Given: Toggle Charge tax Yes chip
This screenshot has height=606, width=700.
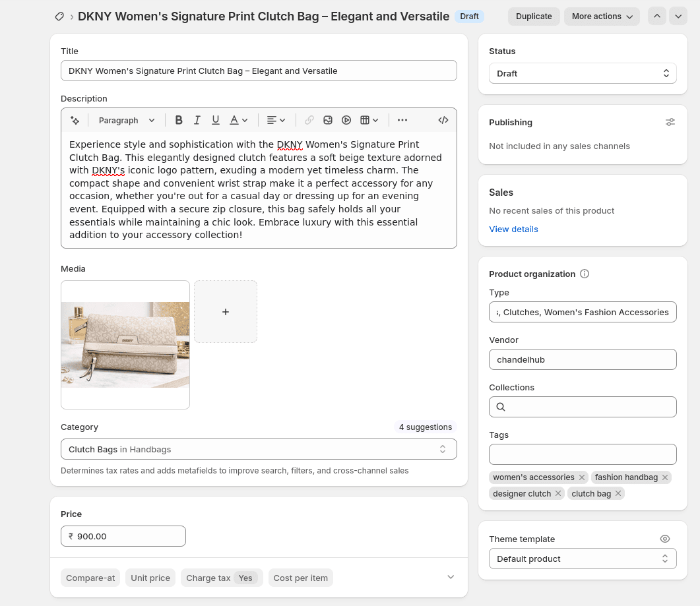Looking at the screenshot, I should tap(222, 578).
